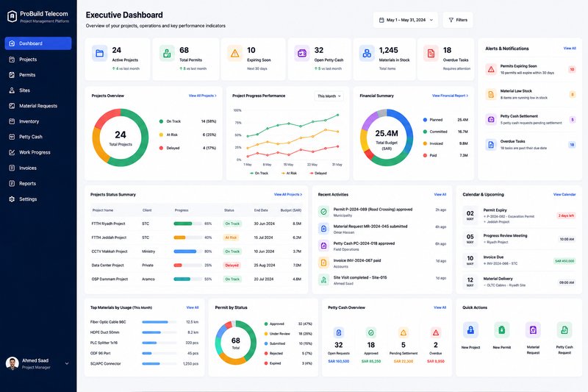Open the Inventory menu item
Viewport: 588px width, 392px height.
[38, 121]
